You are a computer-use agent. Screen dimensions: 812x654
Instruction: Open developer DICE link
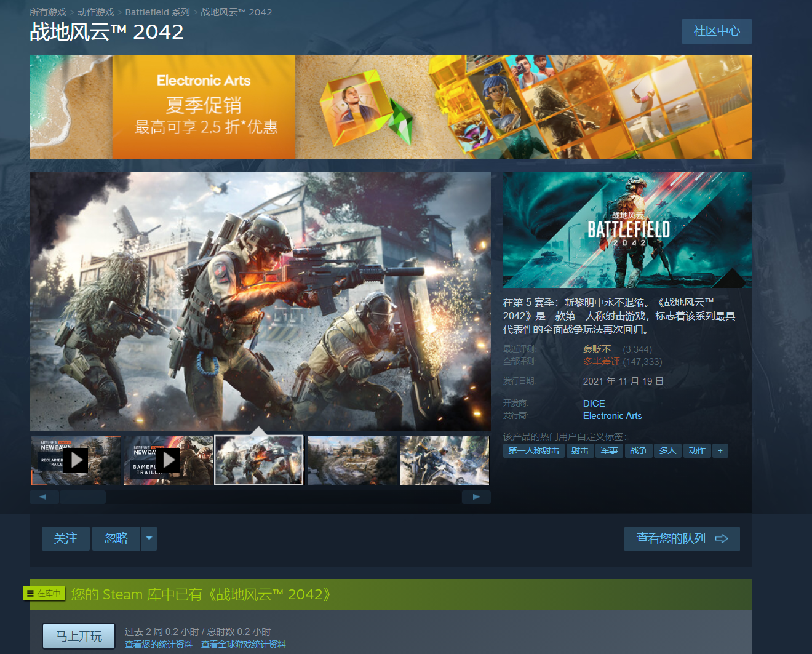(x=594, y=404)
